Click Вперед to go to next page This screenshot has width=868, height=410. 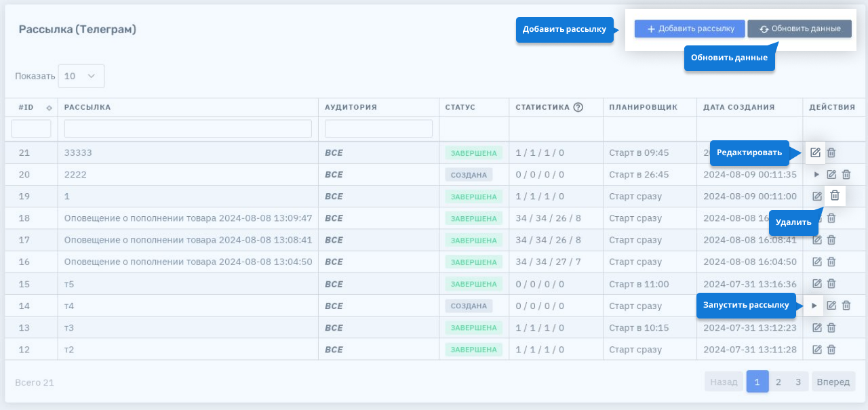coord(833,382)
